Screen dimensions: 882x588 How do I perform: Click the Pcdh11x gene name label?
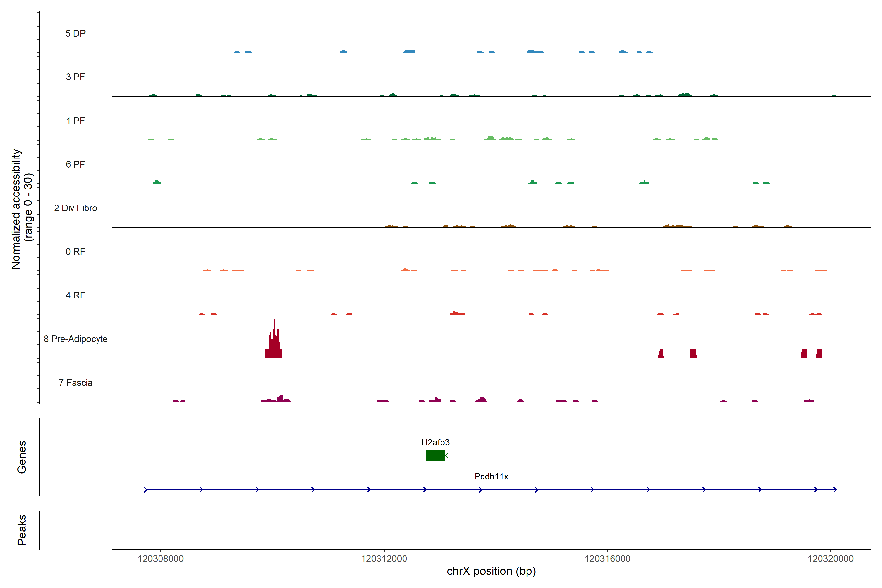coord(491,476)
